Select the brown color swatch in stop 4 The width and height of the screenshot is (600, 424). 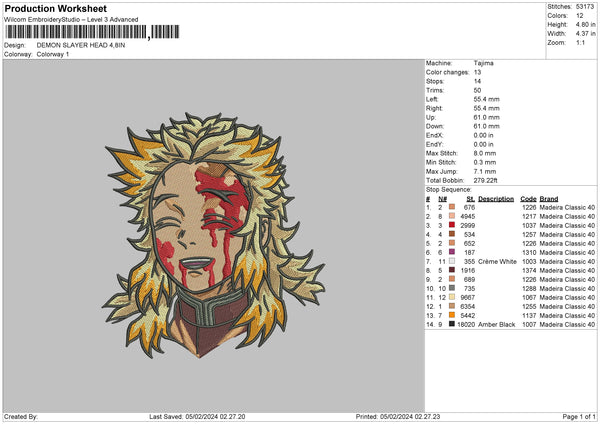pyautogui.click(x=452, y=234)
